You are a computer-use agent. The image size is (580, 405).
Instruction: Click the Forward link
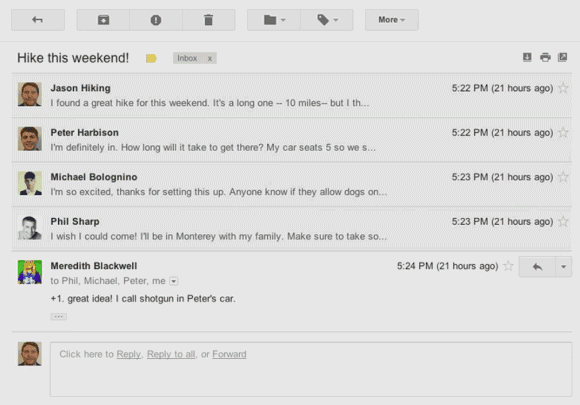[x=229, y=354]
